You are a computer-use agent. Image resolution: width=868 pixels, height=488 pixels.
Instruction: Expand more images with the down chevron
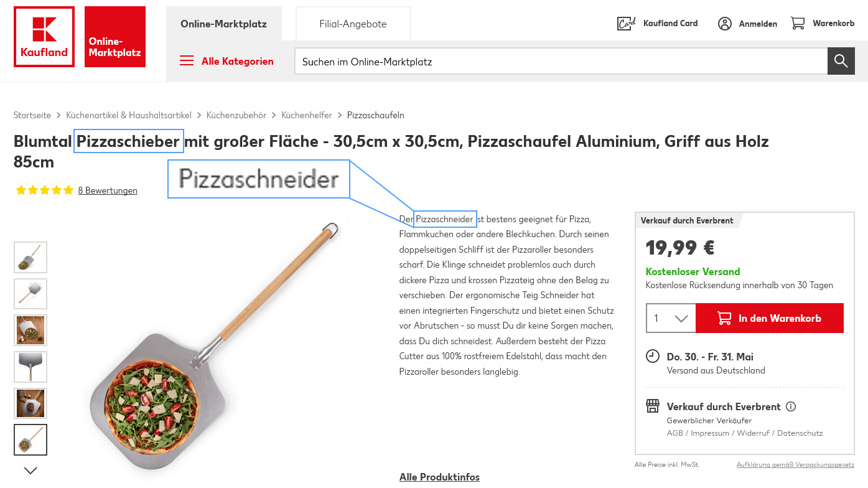point(30,471)
